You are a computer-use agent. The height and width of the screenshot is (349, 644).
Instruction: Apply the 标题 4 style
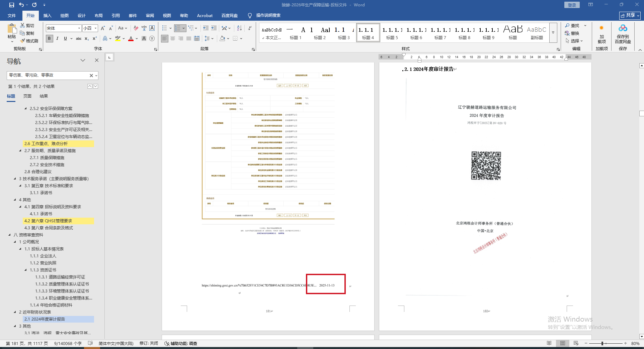(368, 33)
